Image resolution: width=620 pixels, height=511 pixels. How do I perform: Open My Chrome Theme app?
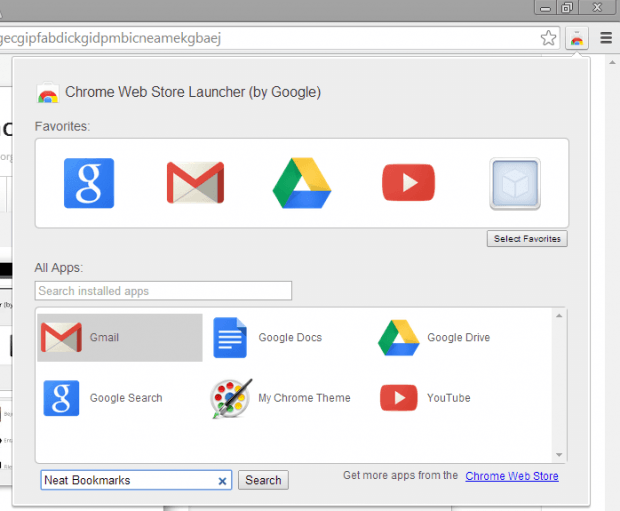coord(231,398)
